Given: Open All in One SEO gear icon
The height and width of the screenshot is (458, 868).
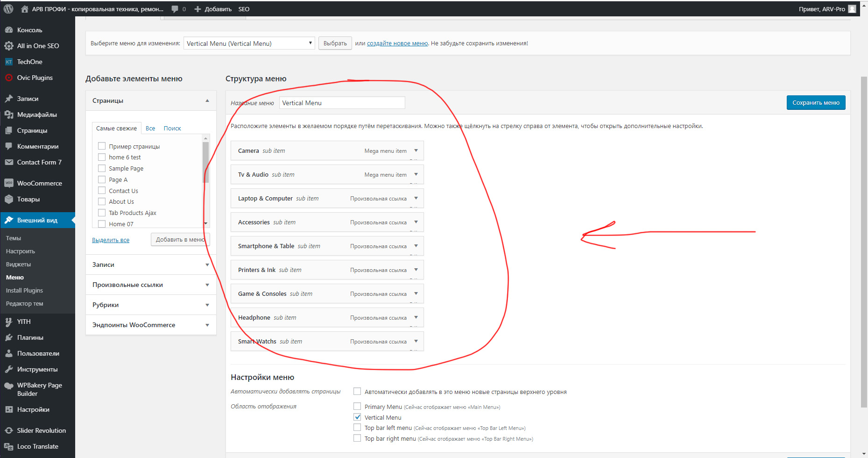Looking at the screenshot, I should pos(9,46).
